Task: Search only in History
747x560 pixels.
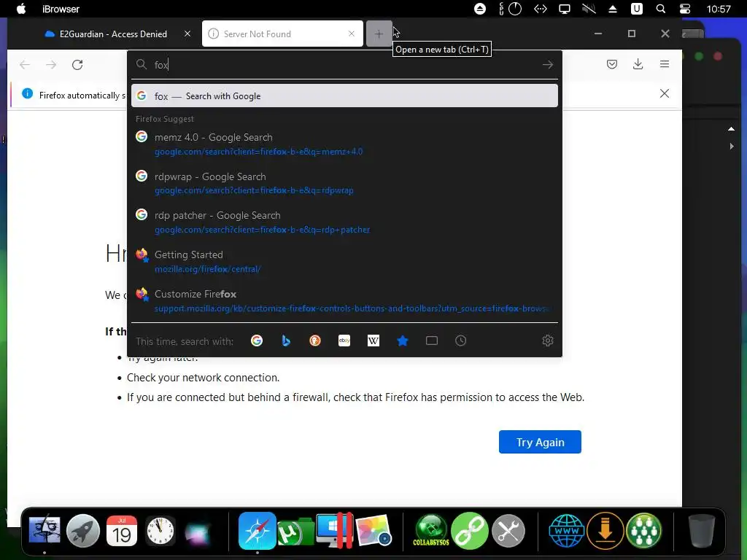Action: click(461, 341)
